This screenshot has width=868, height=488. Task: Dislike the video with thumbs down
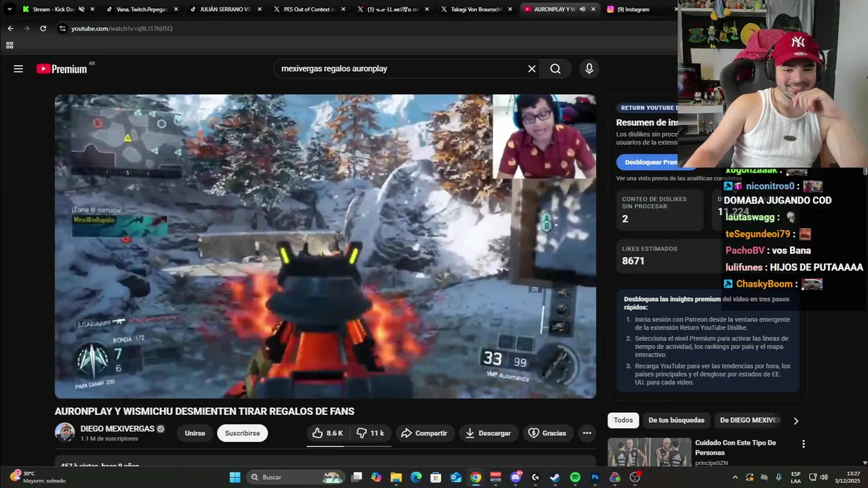pyautogui.click(x=371, y=433)
